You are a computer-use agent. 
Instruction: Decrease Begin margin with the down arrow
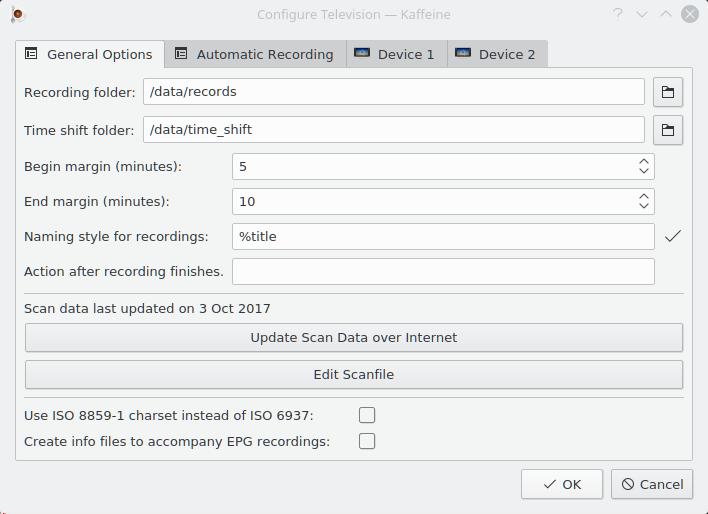point(644,171)
